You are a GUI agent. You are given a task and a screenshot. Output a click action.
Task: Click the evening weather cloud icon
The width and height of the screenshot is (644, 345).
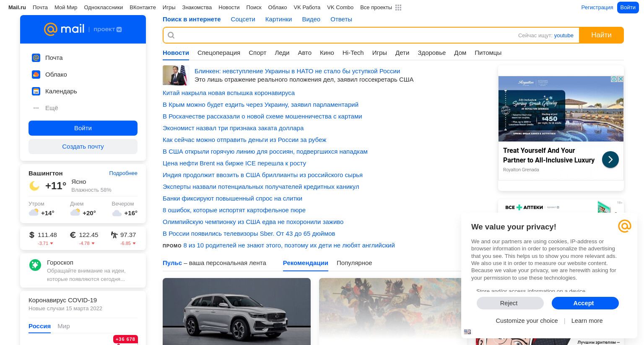117,213
